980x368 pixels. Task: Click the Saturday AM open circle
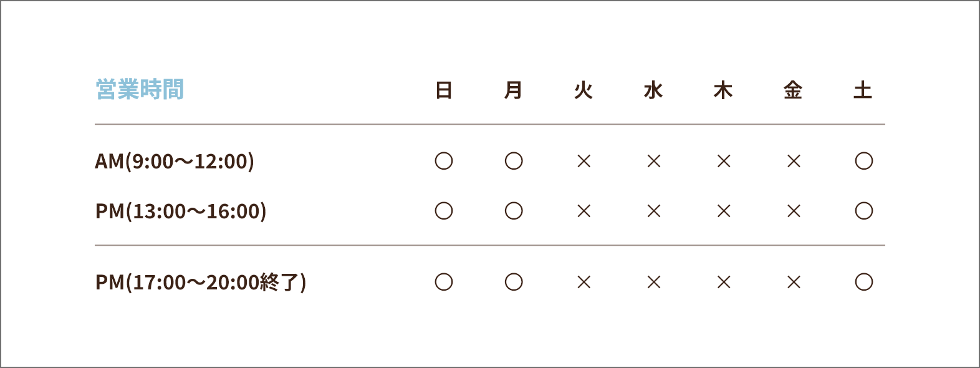pyautogui.click(x=864, y=162)
